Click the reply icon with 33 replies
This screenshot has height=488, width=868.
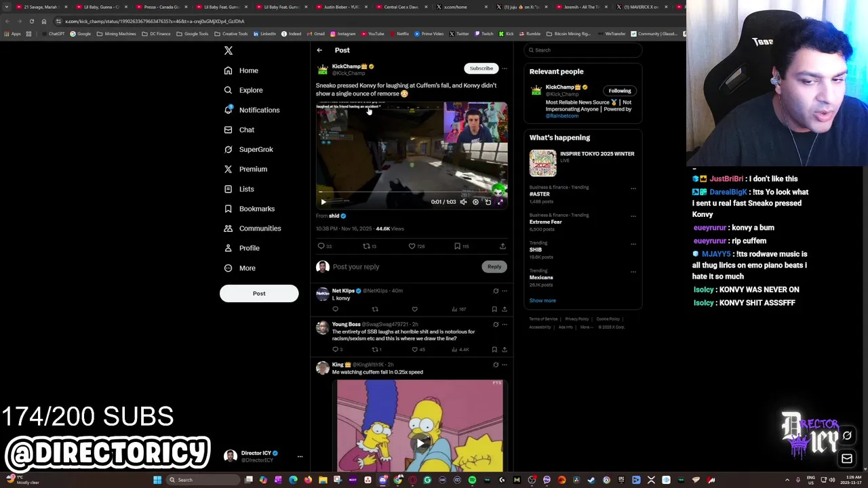pyautogui.click(x=321, y=246)
